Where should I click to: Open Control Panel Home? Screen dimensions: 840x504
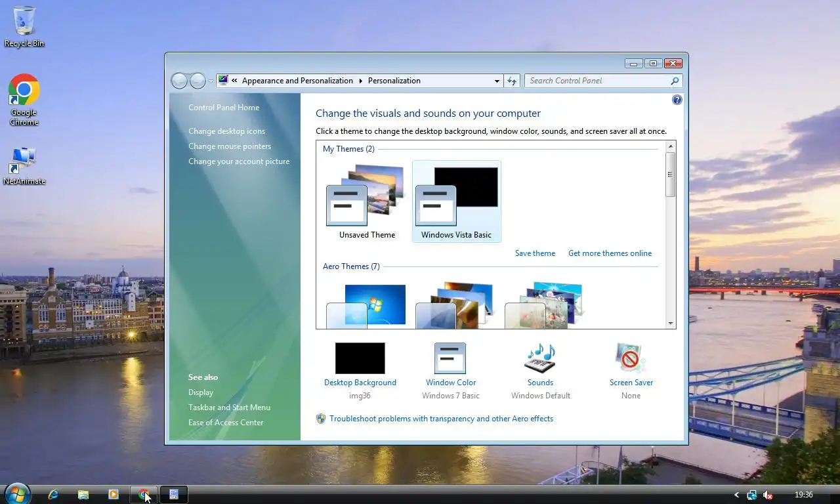224,108
